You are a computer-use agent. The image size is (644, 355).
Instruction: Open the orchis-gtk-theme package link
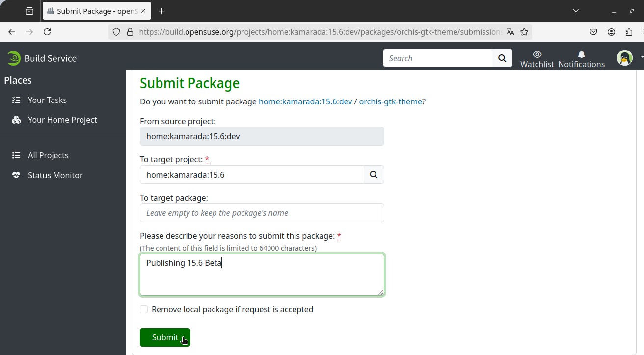(390, 101)
